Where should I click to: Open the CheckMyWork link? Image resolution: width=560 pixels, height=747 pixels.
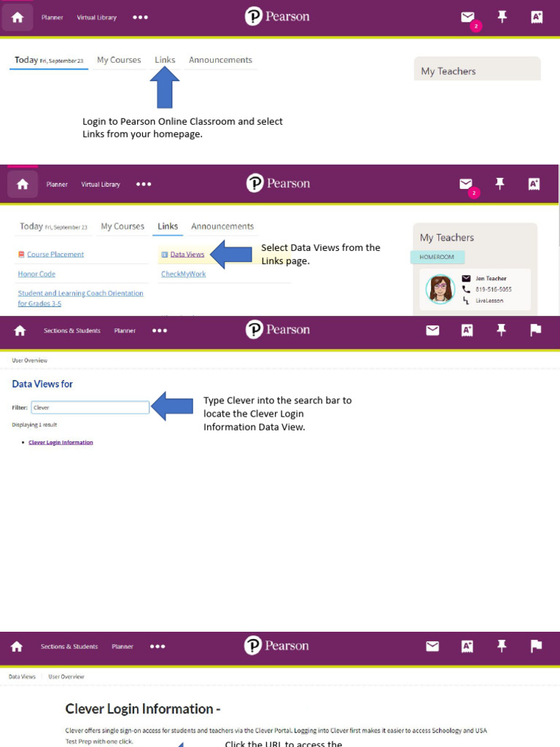click(183, 274)
